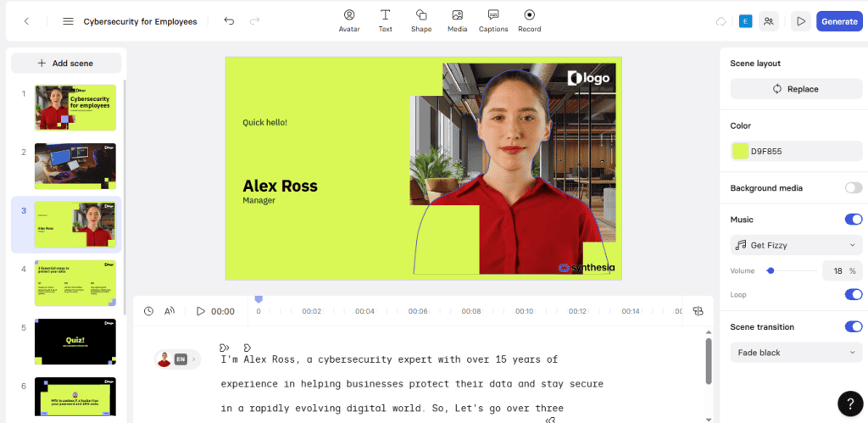Click the undo arrow

coord(229,21)
